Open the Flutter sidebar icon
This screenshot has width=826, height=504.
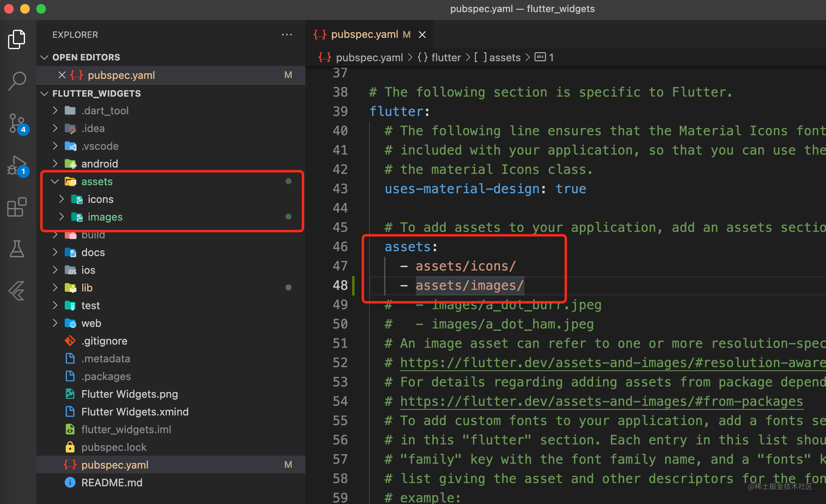coord(17,291)
